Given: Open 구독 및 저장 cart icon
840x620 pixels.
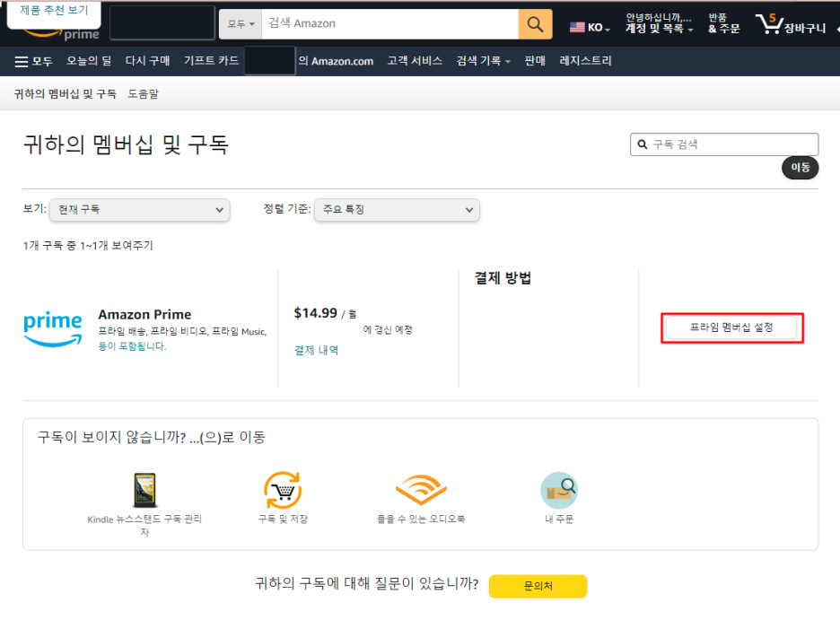Looking at the screenshot, I should (283, 490).
